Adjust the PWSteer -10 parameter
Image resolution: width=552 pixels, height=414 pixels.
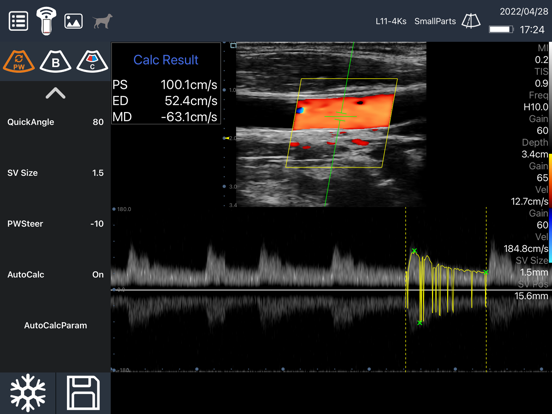pos(55,224)
